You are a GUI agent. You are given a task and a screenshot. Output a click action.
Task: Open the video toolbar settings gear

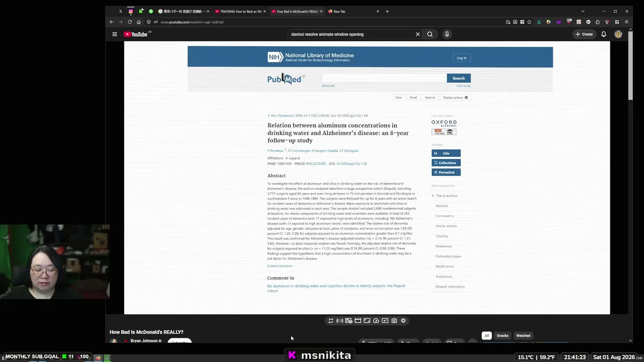(x=403, y=321)
